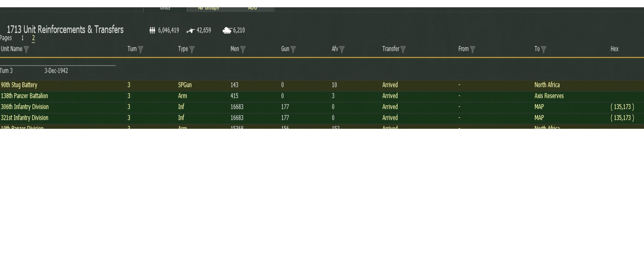This screenshot has width=644, height=259.
Task: Filter the To destination column
Action: point(544,49)
